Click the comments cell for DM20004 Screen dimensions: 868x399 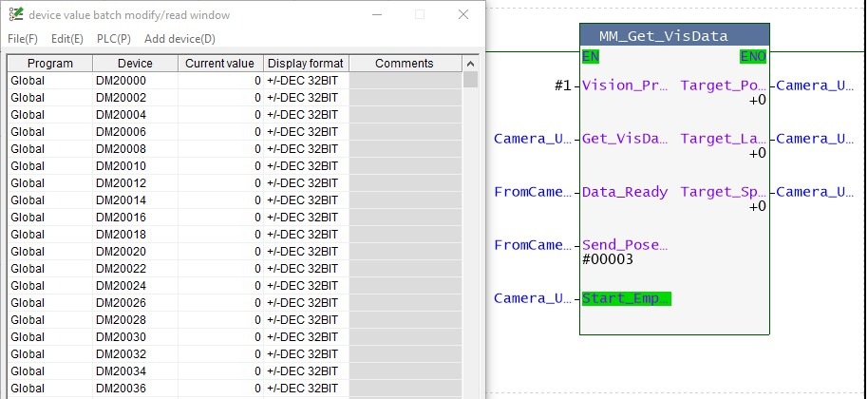click(405, 115)
